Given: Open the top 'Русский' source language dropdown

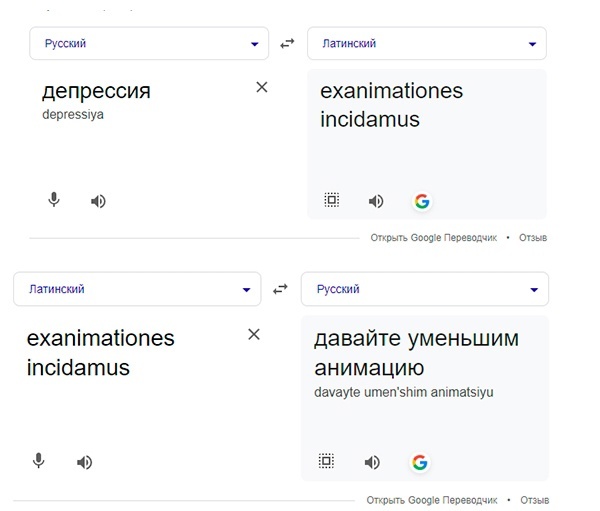Looking at the screenshot, I should [149, 44].
